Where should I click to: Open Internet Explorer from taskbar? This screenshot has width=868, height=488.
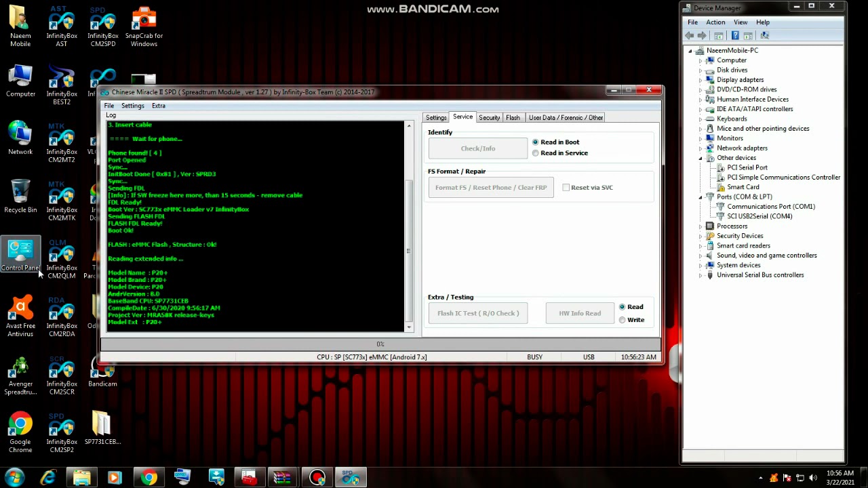point(47,478)
